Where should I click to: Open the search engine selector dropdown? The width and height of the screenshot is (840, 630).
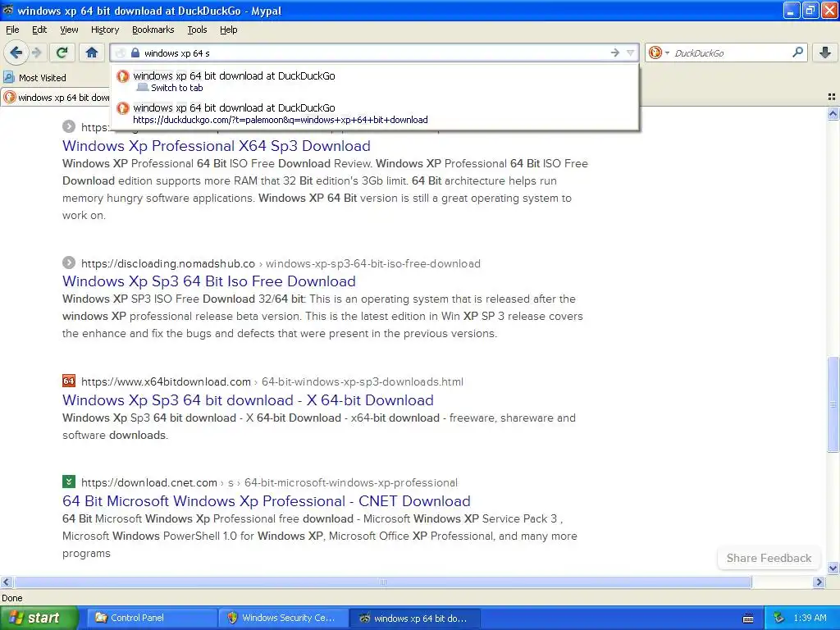[x=659, y=52]
